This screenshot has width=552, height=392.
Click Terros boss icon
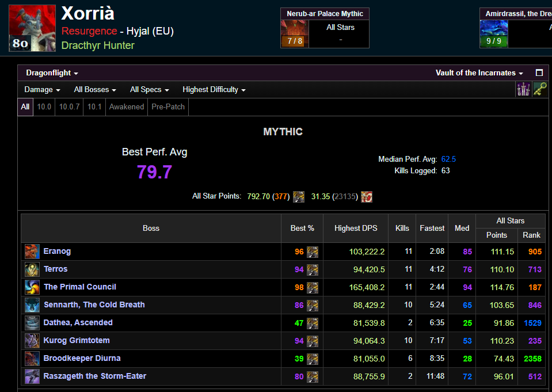32,269
